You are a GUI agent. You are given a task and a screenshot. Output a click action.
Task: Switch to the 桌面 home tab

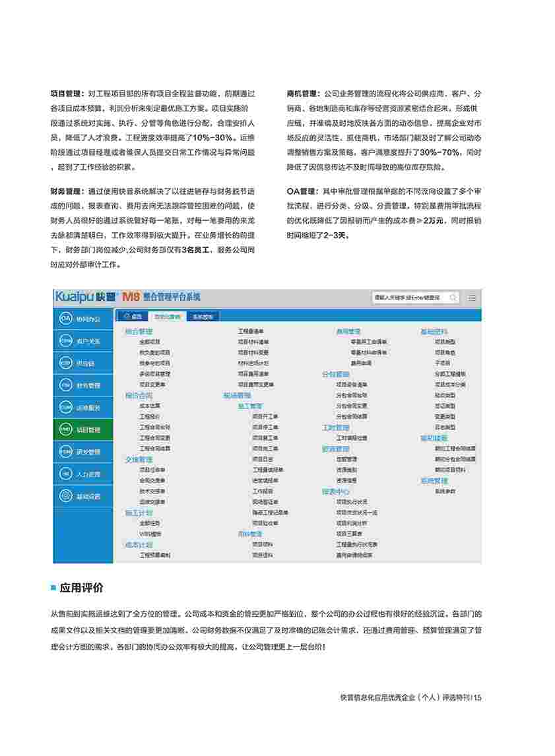133,316
